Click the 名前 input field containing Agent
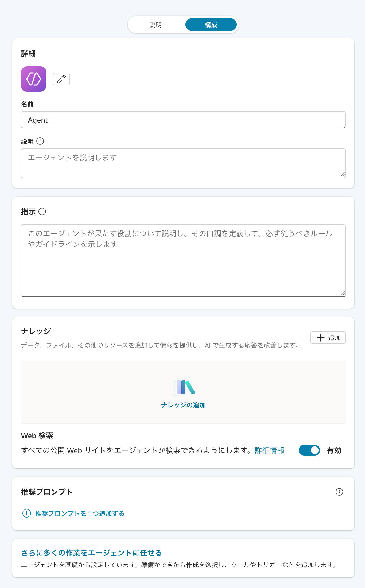 coord(183,120)
